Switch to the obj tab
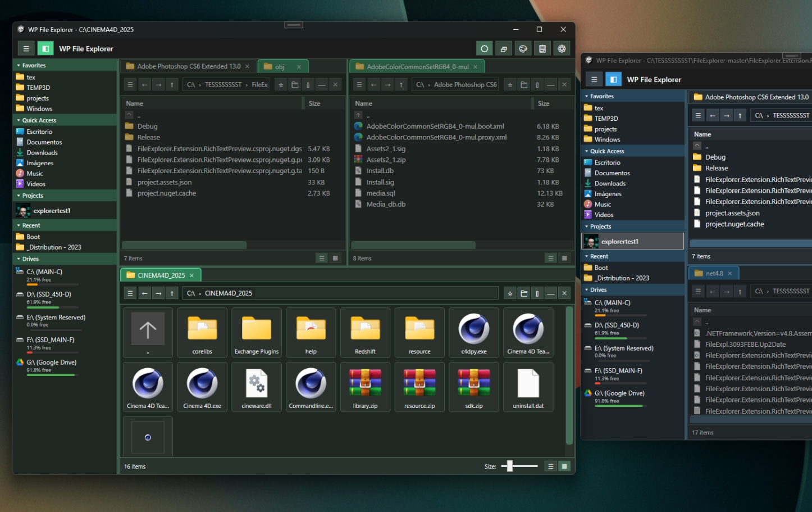This screenshot has height=512, width=812. 280,67
